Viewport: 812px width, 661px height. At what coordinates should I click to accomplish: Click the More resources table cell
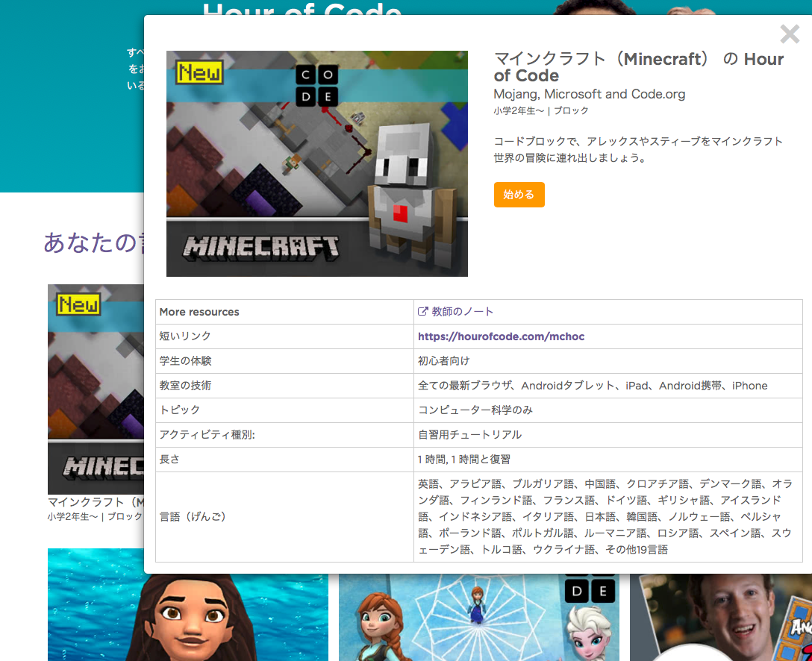pyautogui.click(x=284, y=312)
